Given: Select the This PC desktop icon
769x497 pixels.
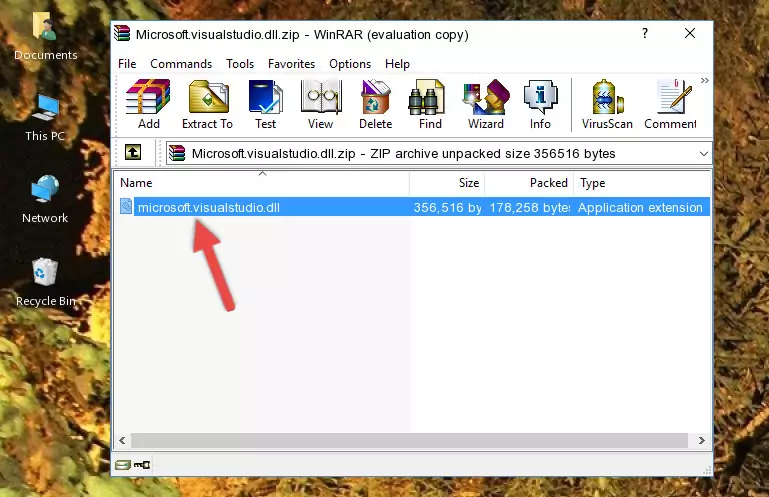Looking at the screenshot, I should point(45,118).
